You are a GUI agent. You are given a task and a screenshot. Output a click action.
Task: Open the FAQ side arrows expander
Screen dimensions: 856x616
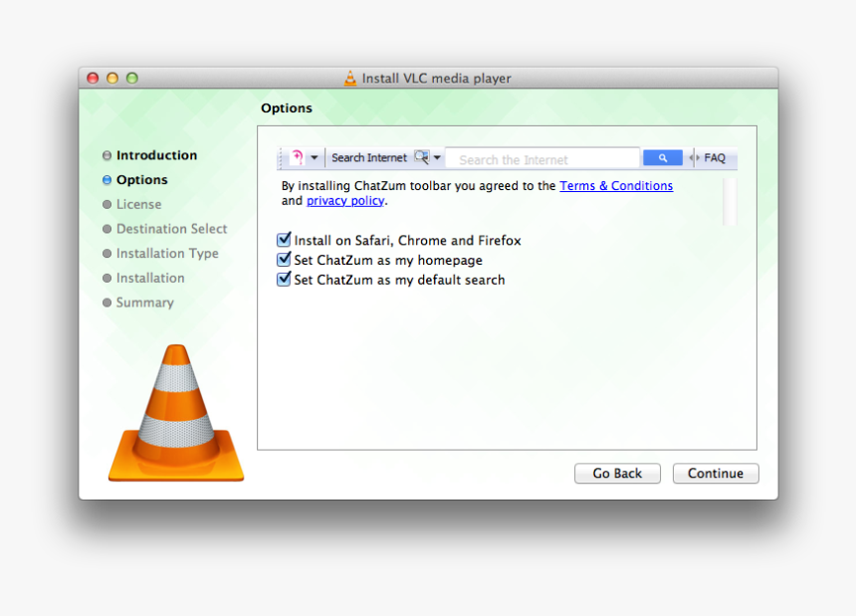coord(693,157)
